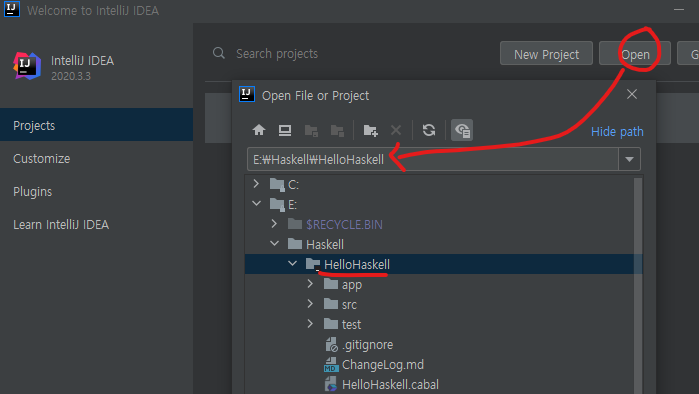Click the path input field
Screen dimensions: 699x394
point(432,159)
